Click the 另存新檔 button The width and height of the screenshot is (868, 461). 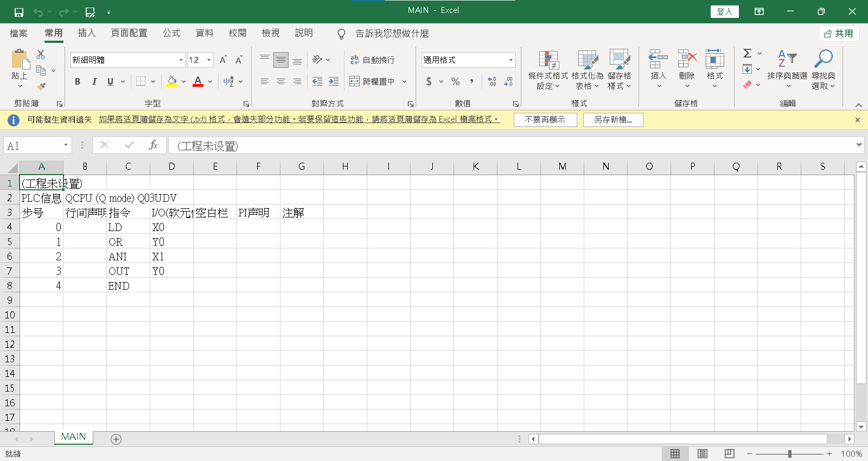[613, 120]
